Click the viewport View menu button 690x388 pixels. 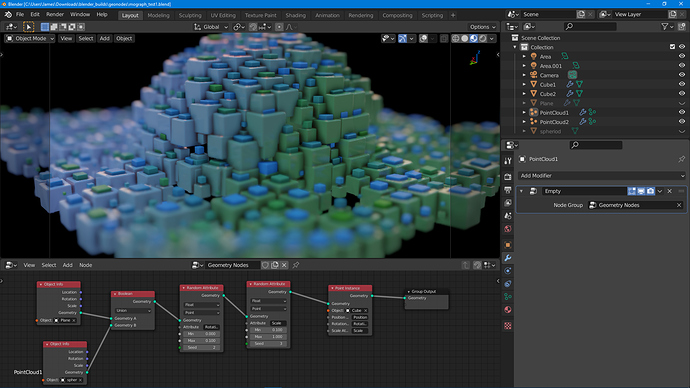pos(66,38)
